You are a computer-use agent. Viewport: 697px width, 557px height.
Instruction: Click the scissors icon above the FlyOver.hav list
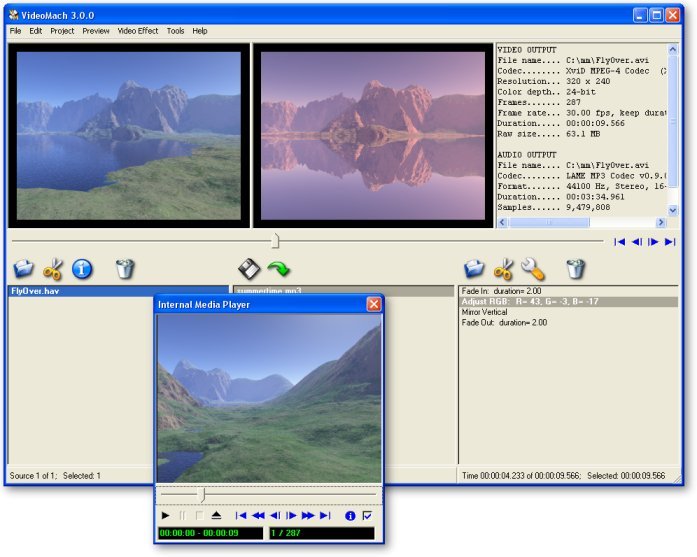point(53,269)
